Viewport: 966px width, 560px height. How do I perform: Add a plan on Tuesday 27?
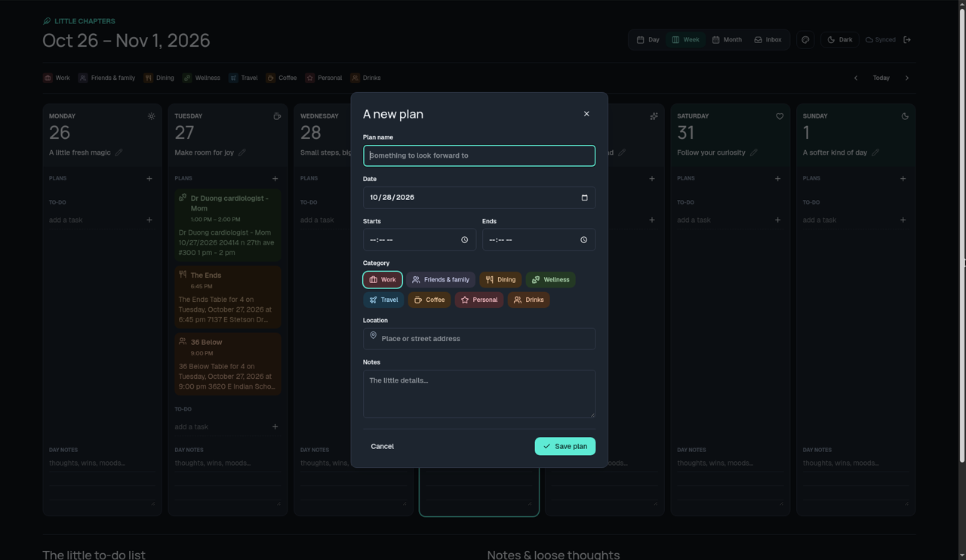click(x=275, y=179)
